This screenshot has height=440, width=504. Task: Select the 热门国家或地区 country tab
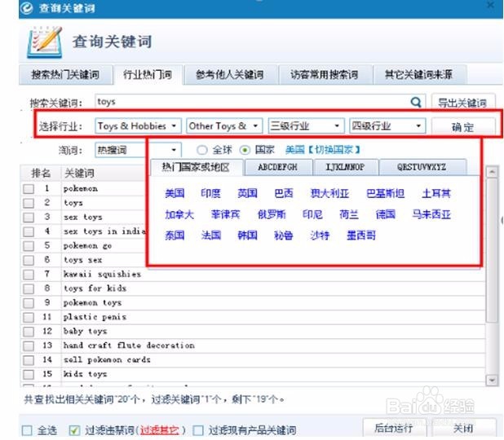point(196,167)
